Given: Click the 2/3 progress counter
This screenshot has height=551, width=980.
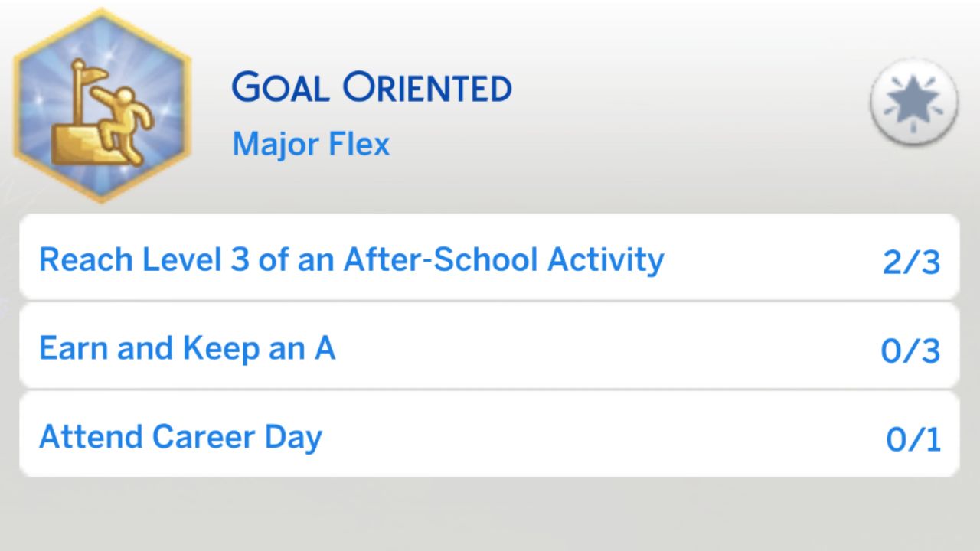Looking at the screenshot, I should 912,259.
